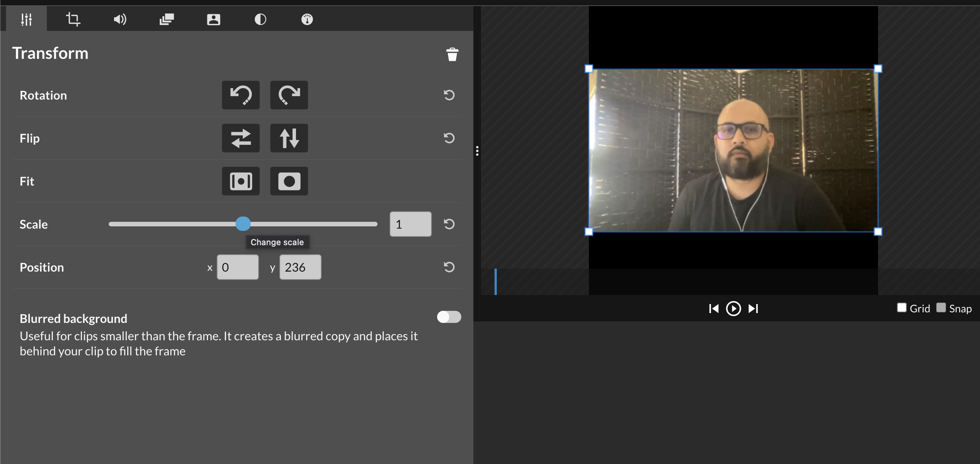Reset Scale to default
The image size is (980, 464).
click(449, 224)
